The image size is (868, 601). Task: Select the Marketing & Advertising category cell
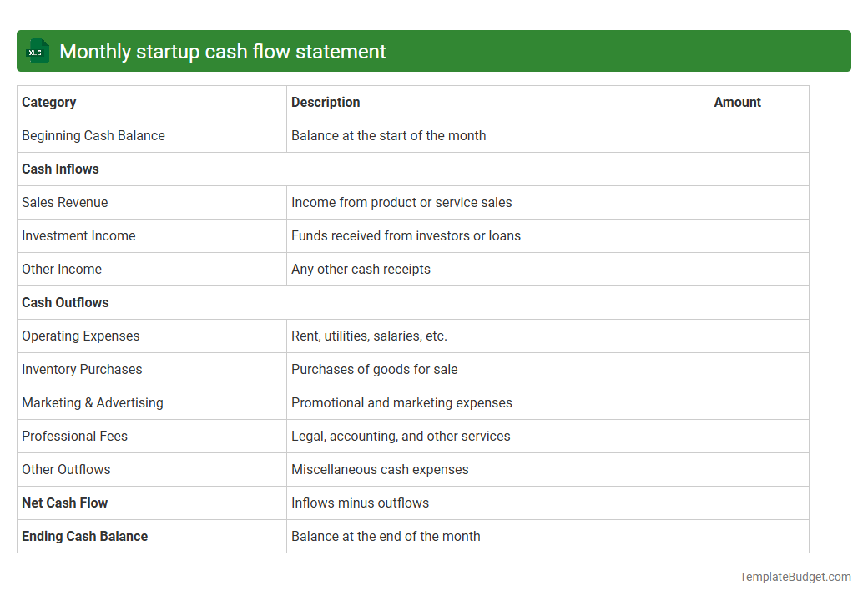click(x=92, y=402)
